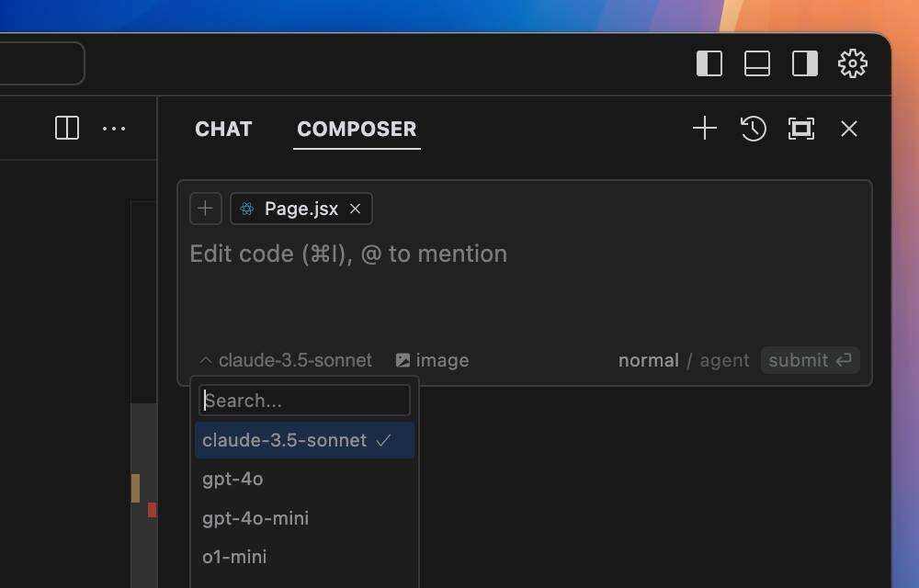The height and width of the screenshot is (588, 919).
Task: Split the editor with the split icon
Action: [67, 128]
